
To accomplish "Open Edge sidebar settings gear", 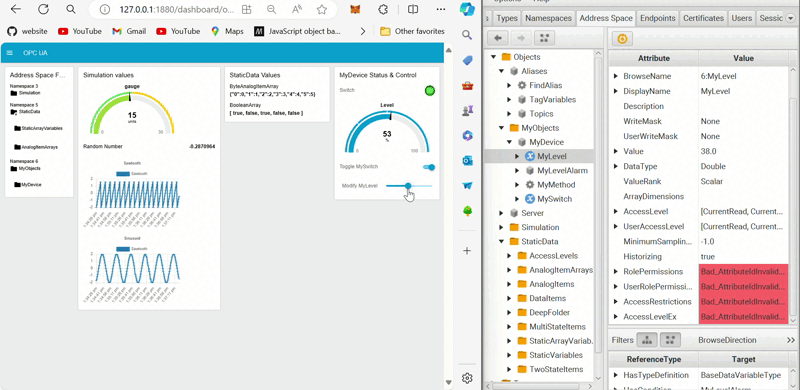I will coord(467,378).
